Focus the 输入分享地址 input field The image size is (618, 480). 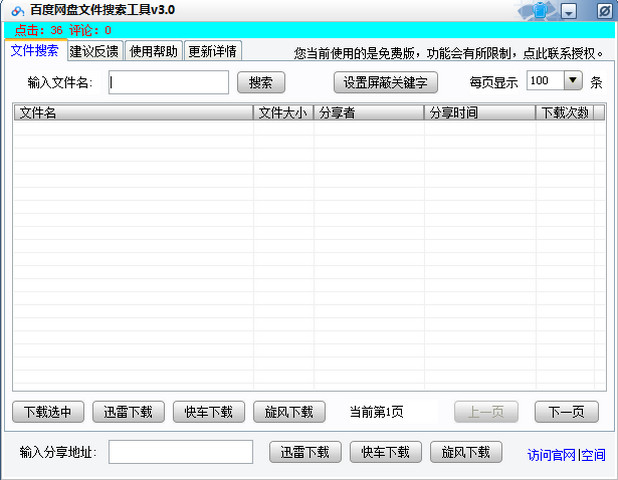pyautogui.click(x=181, y=452)
